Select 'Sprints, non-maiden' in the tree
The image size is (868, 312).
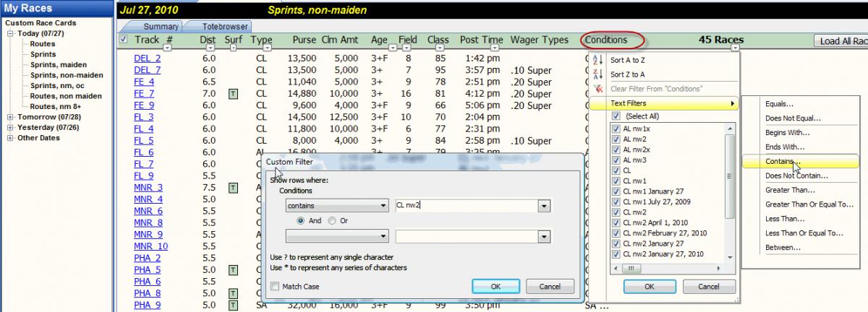coord(66,75)
